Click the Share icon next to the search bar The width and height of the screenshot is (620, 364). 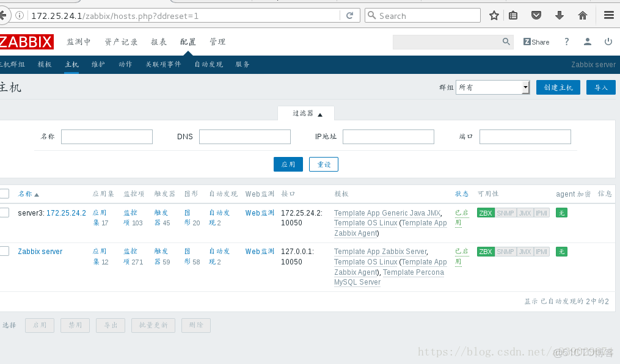536,42
